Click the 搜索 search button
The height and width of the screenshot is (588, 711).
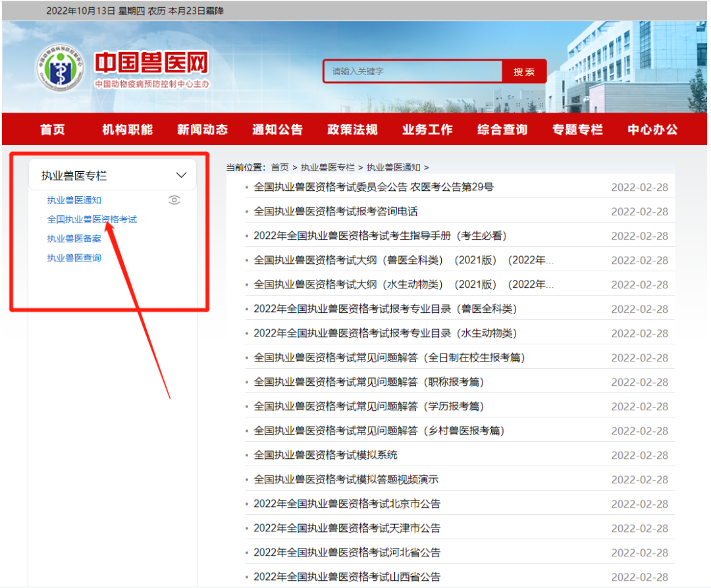tap(524, 71)
